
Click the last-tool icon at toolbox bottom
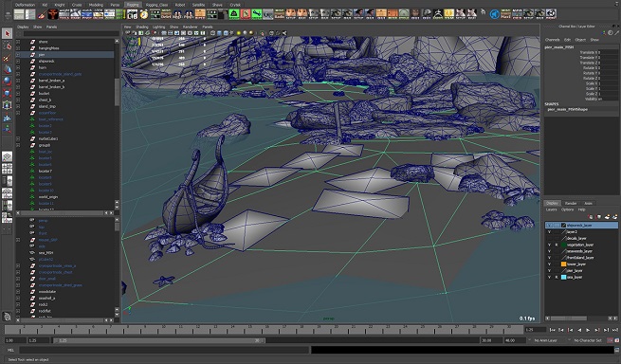pyautogui.click(x=7, y=316)
